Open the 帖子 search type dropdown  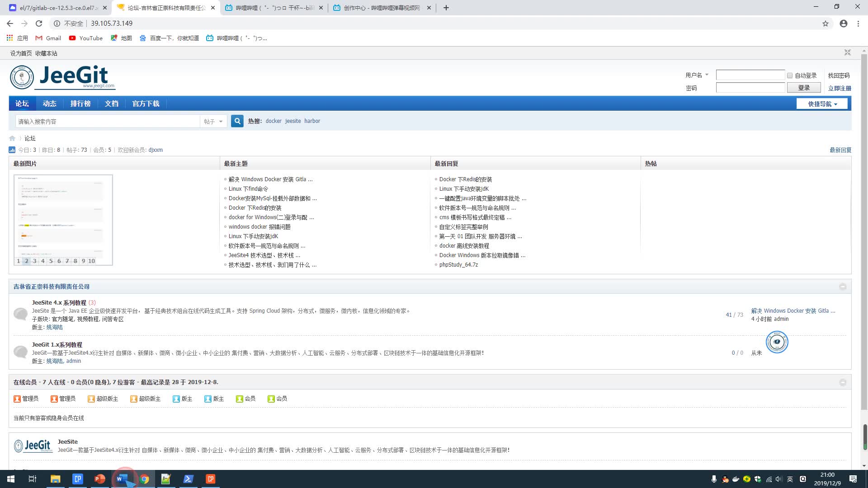[x=212, y=121]
